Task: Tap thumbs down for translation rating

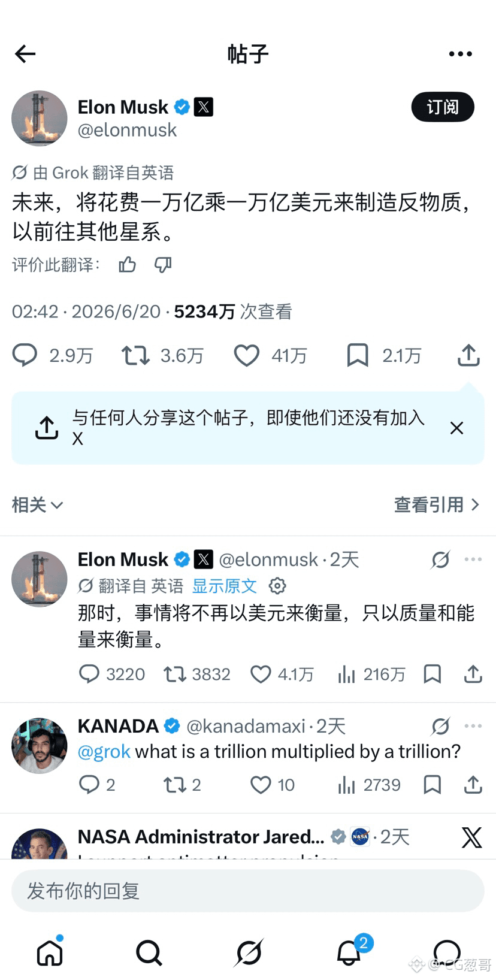Action: tap(163, 264)
